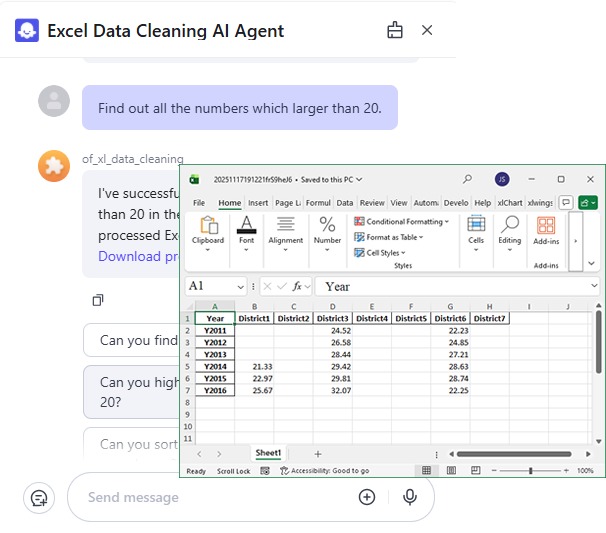Open the Data ribbon tab
This screenshot has height=533, width=606.
pyautogui.click(x=344, y=203)
